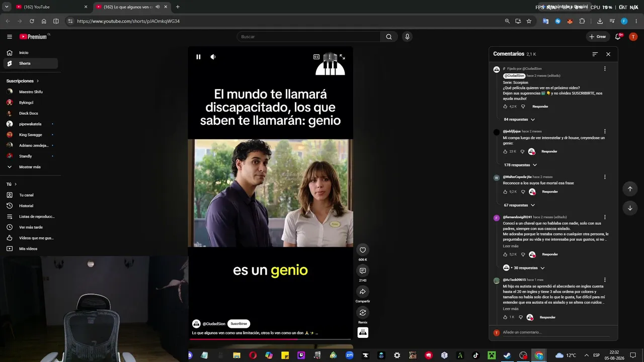Image resolution: width=644 pixels, height=362 pixels.
Task: Open a new browser tab
Action: (178, 7)
